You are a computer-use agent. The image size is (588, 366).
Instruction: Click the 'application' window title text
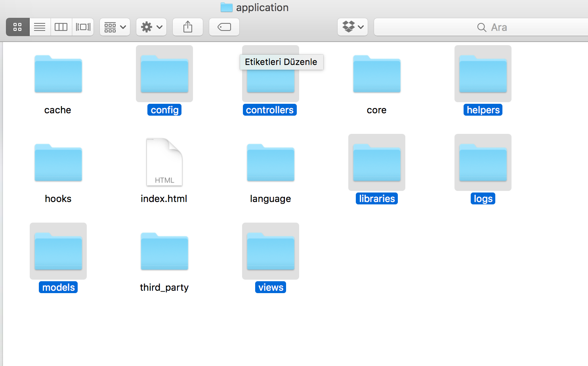pos(262,8)
